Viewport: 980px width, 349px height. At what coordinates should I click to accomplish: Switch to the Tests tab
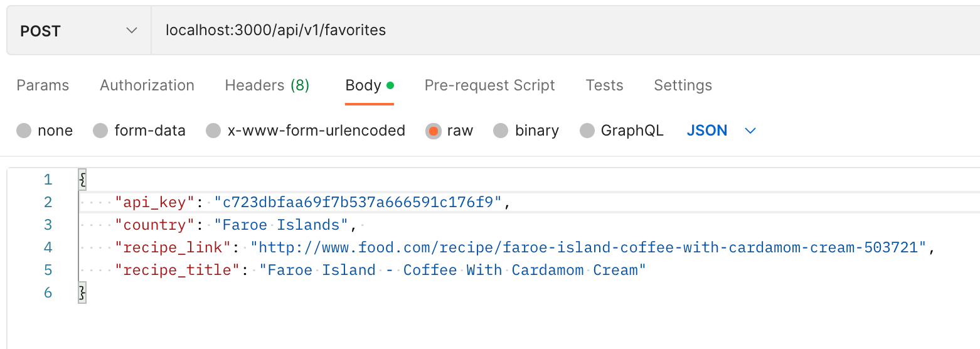coord(604,85)
